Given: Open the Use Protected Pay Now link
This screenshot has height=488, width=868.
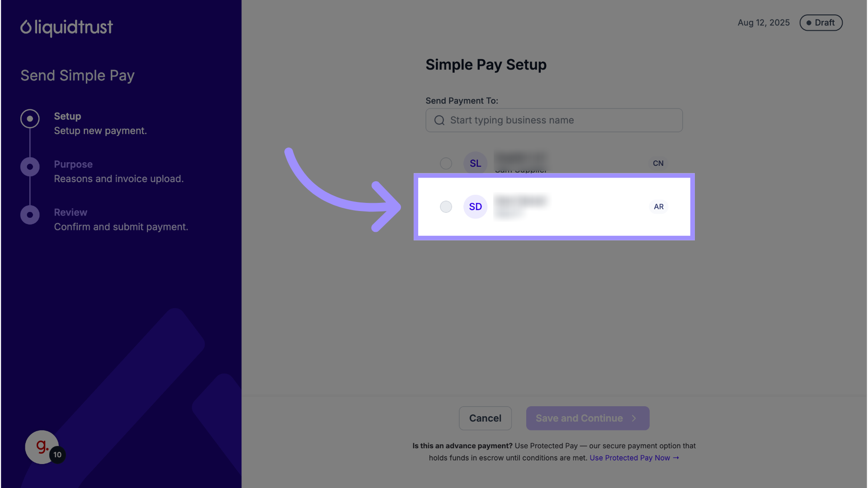Looking at the screenshot, I should tap(634, 458).
